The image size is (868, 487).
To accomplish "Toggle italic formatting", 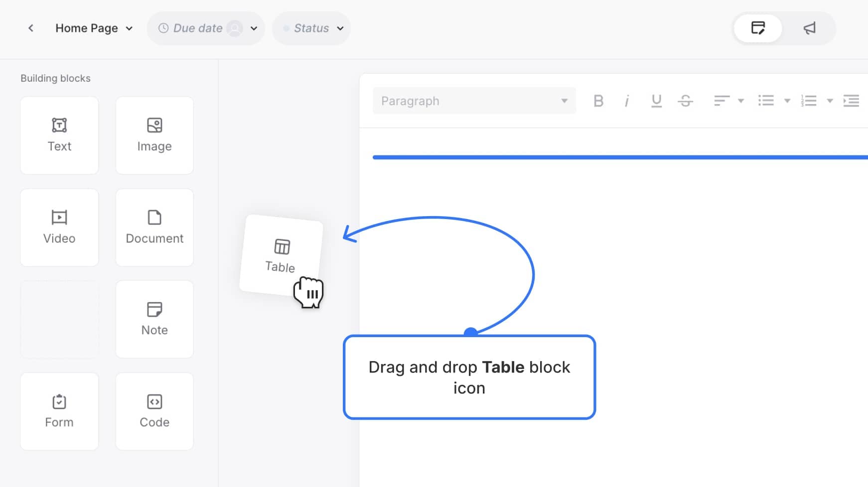I will tap(627, 101).
